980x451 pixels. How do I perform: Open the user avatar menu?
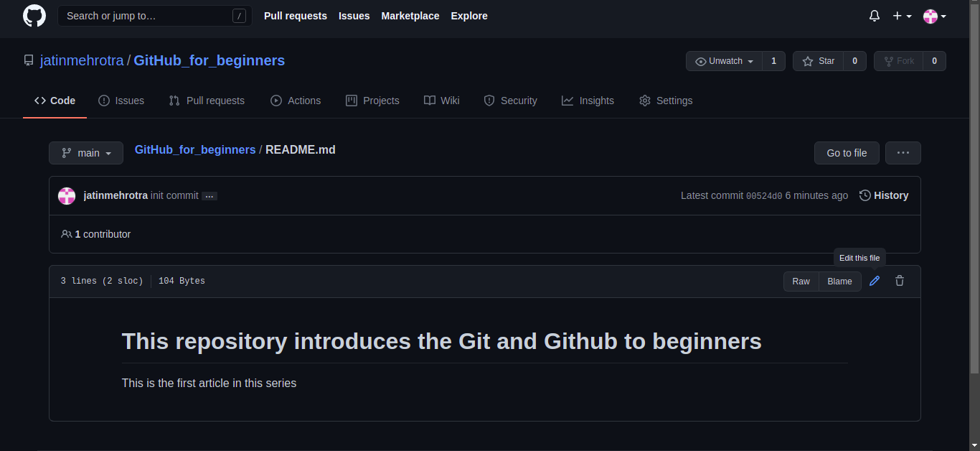coord(934,16)
